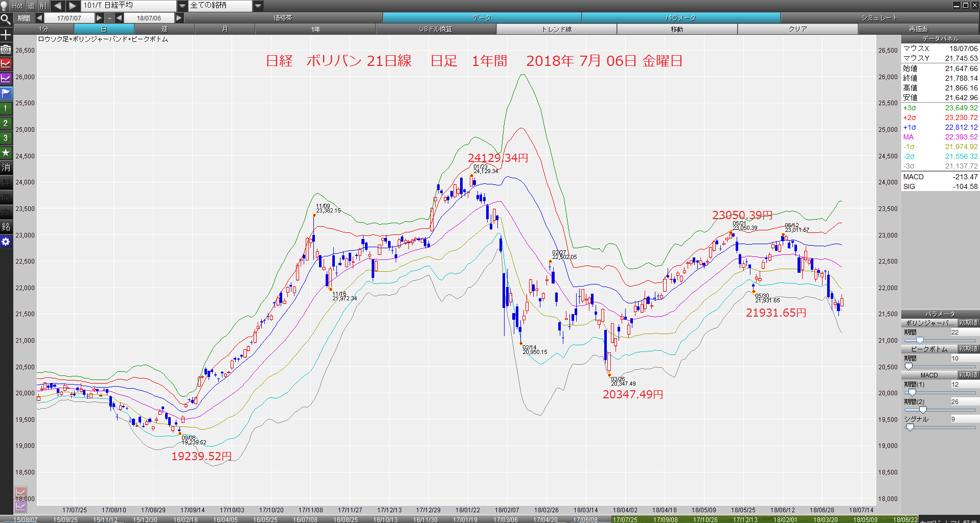Viewport: 980px width, 523px height.
Task: Click the blue flag icon
Action: (6, 93)
